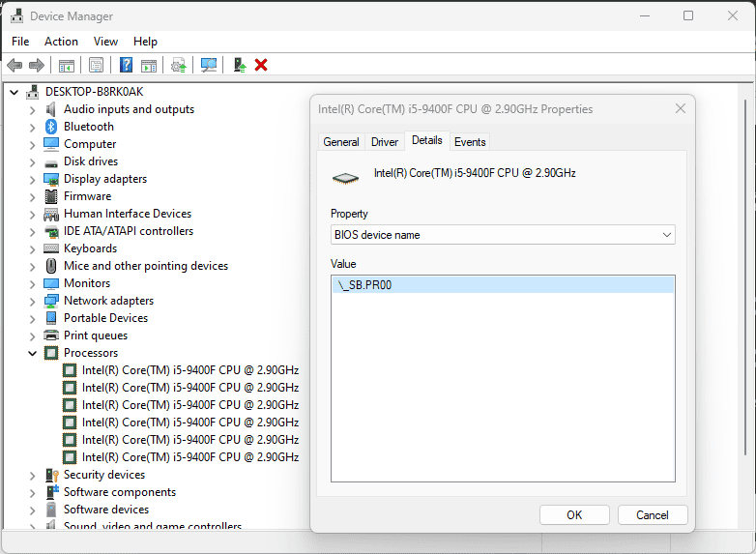Select the first i5-9400F processor entry

pos(189,370)
